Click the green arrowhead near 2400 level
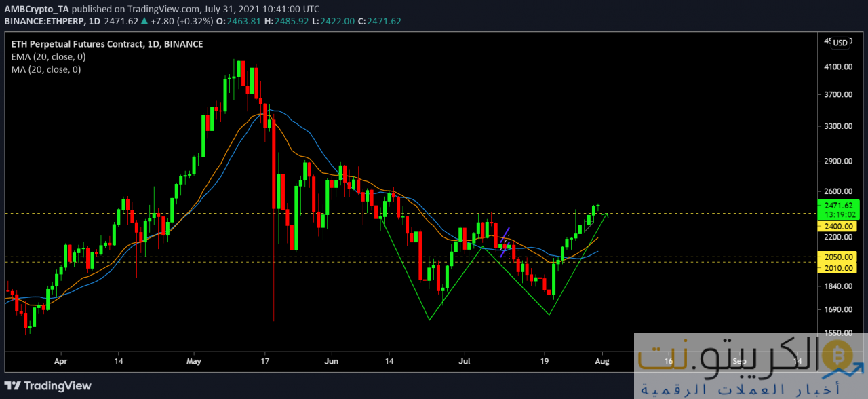The width and height of the screenshot is (868, 399). (607, 215)
